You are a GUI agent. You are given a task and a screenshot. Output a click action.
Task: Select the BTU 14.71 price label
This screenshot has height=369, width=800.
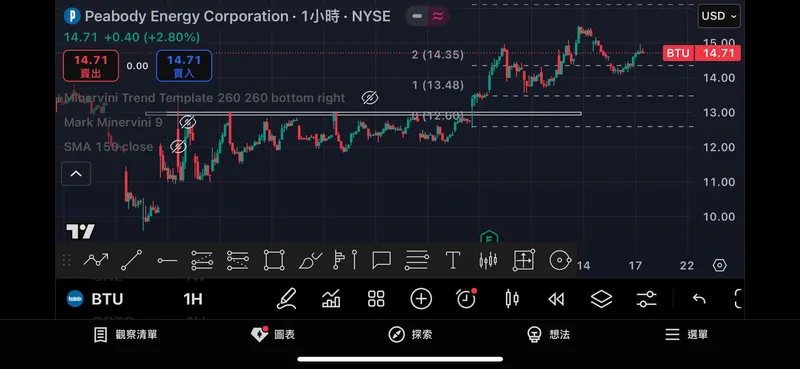pyautogui.click(x=702, y=53)
